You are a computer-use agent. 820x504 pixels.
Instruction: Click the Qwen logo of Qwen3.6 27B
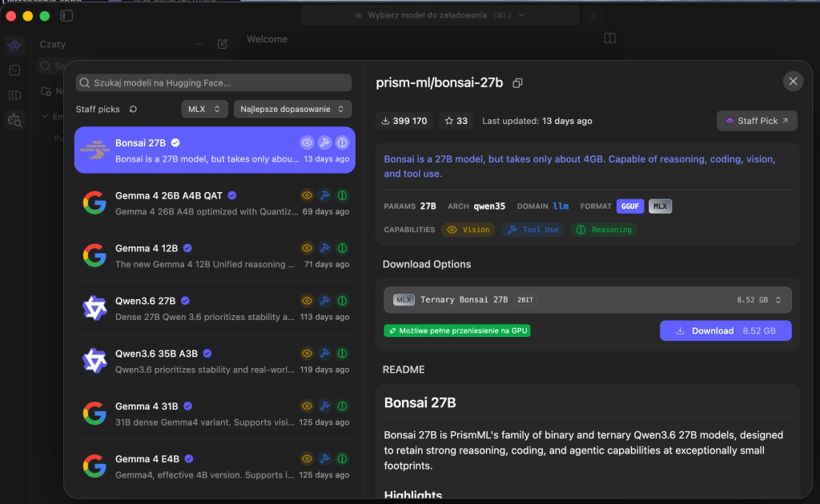94,308
